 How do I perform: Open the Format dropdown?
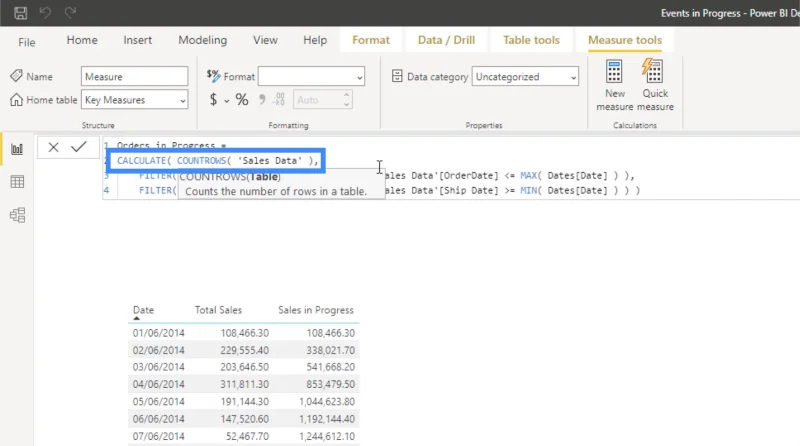click(x=311, y=77)
